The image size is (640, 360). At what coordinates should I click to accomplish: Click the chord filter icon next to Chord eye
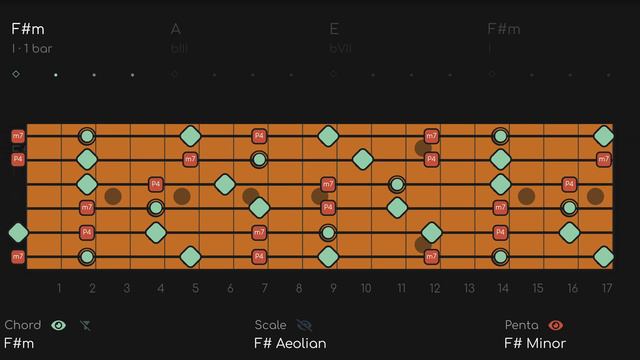[85, 325]
